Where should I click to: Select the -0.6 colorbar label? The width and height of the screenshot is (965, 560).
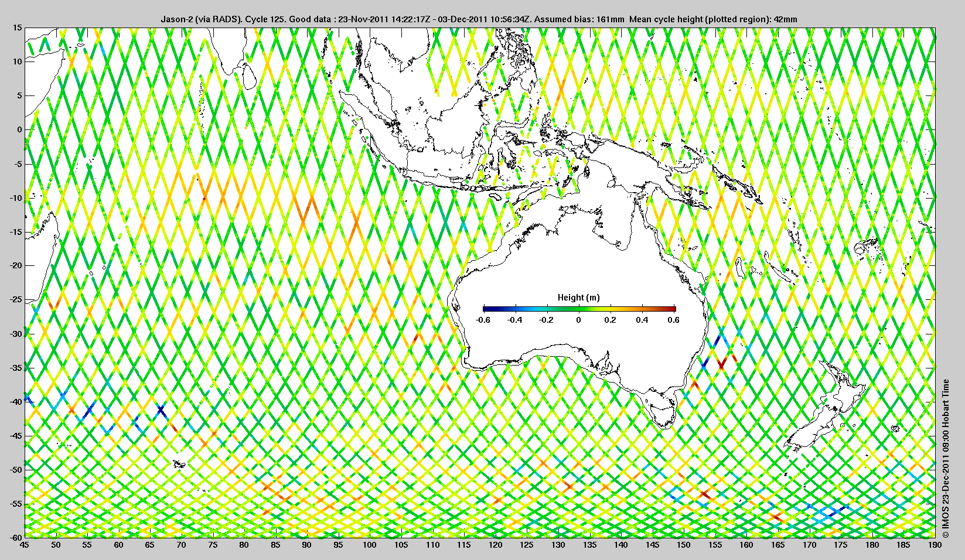(483, 320)
